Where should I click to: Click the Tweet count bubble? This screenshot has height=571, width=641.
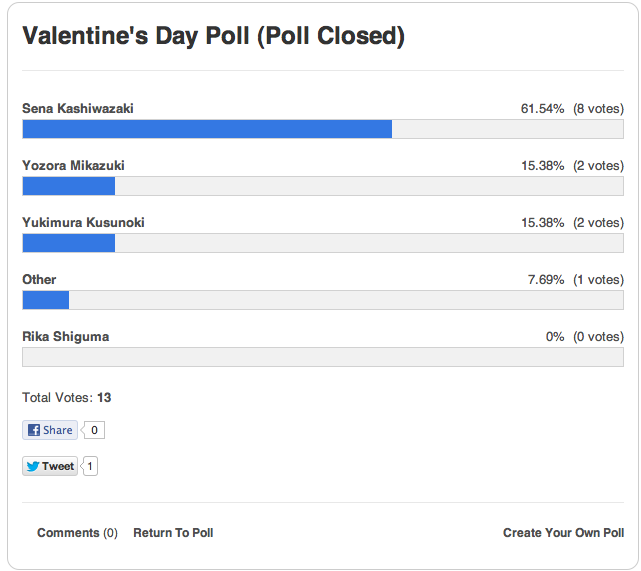(x=90, y=466)
